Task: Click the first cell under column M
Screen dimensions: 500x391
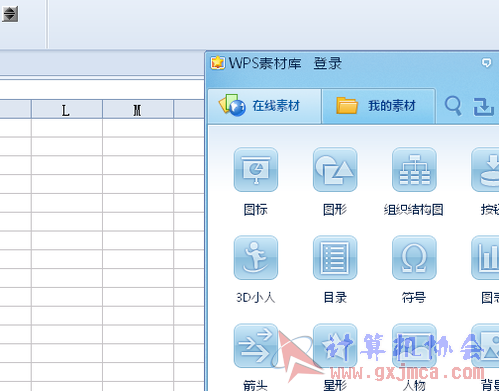Action: click(138, 128)
